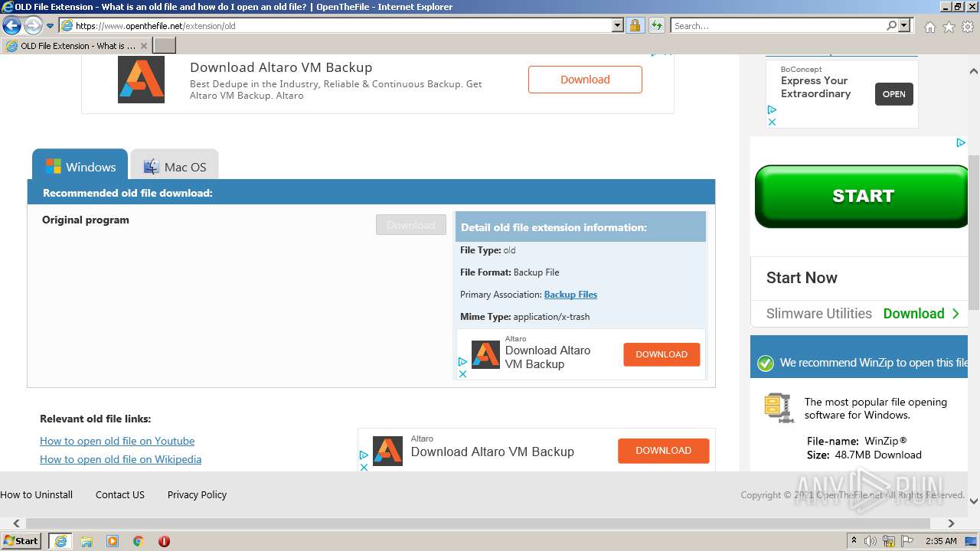Open How to Uninstall footer link
Viewport: 980px width, 551px height.
pyautogui.click(x=37, y=494)
